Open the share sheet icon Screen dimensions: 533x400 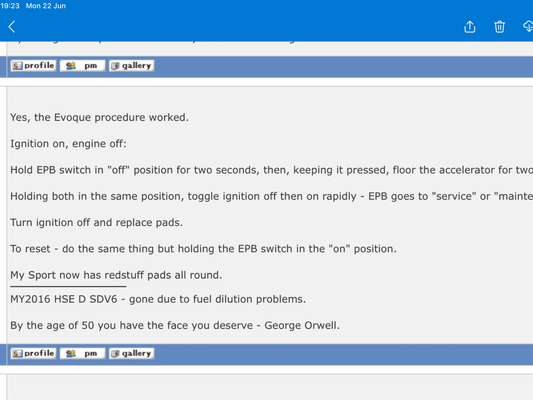[x=470, y=27]
